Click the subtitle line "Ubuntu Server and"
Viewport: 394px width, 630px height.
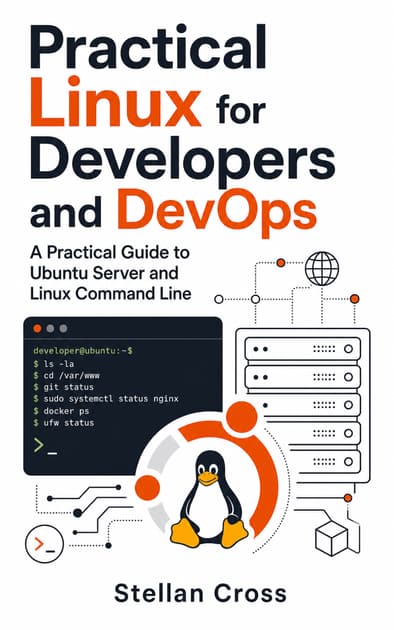(x=104, y=273)
